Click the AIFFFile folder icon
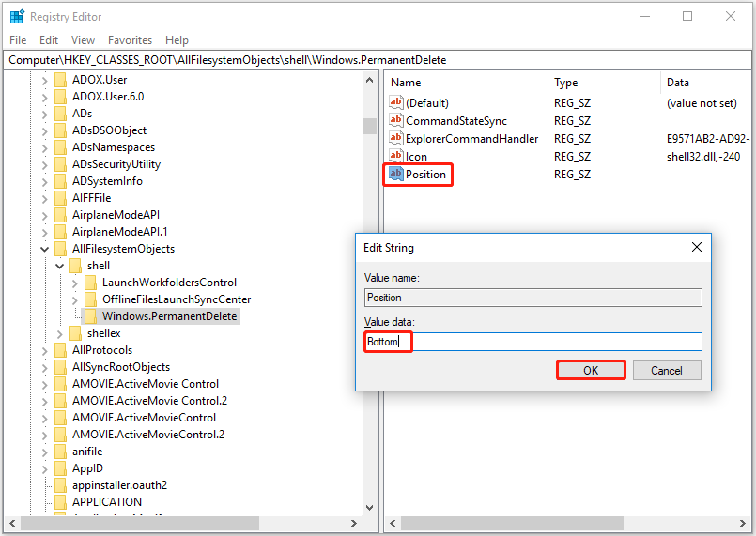756x536 pixels. click(61, 198)
